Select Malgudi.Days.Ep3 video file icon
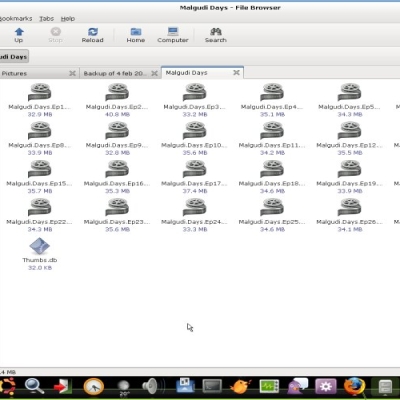 pos(195,92)
